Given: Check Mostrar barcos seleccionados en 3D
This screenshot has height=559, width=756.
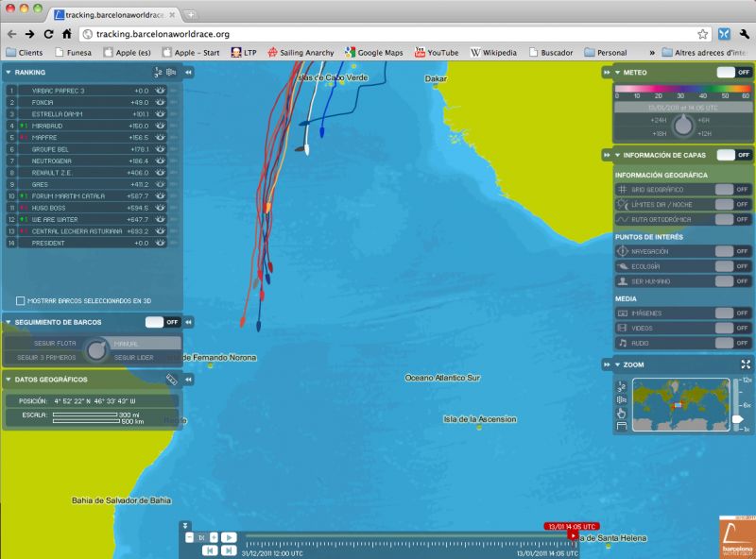Looking at the screenshot, I should point(21,301).
